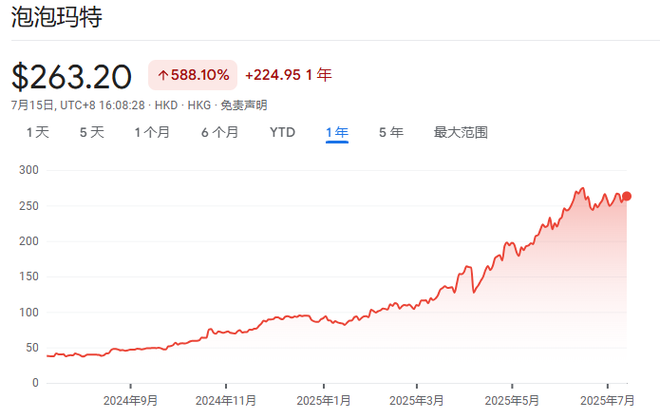This screenshot has width=660, height=419.
Task: Select the 1天 time range tab
Action: pos(38,132)
